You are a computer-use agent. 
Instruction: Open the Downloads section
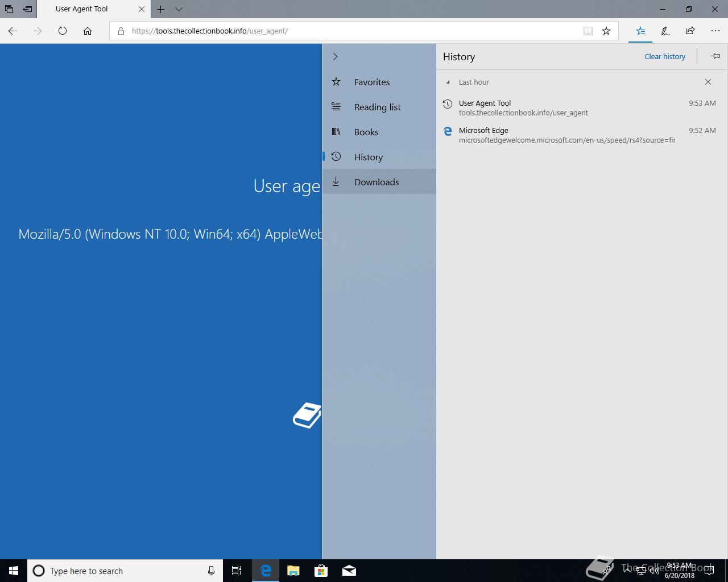point(379,182)
